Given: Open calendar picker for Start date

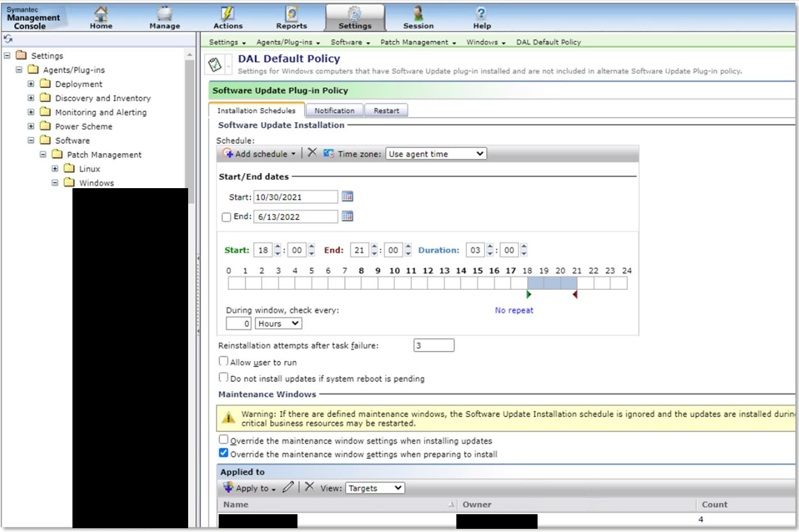Looking at the screenshot, I should coord(347,196).
